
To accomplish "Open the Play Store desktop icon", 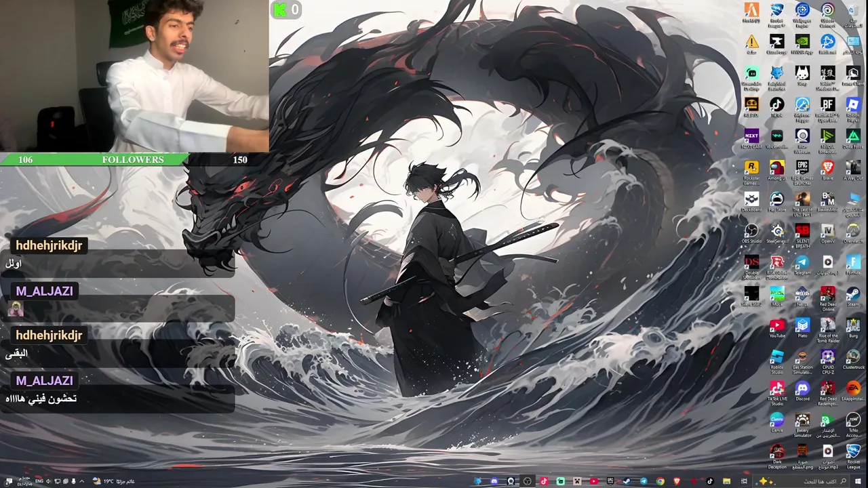I will tap(777, 201).
